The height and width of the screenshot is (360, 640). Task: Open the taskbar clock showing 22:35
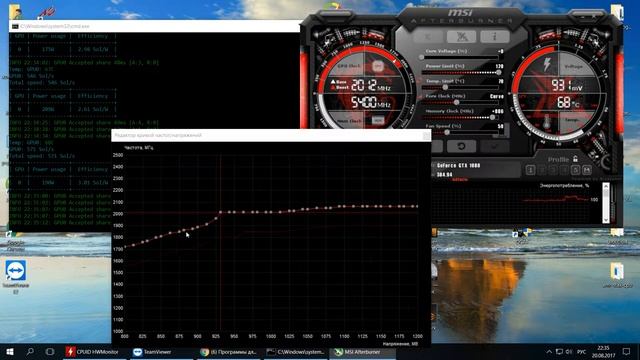604,352
